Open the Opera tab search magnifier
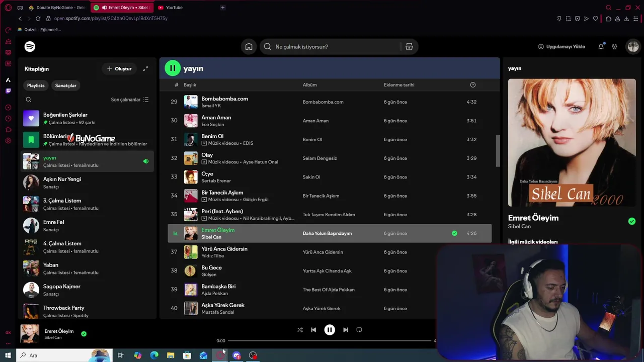Viewport: 644px width, 362px height. [x=608, y=8]
